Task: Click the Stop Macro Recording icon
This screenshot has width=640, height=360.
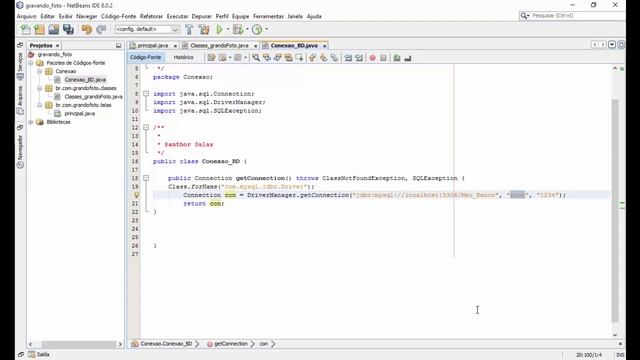Action: click(383, 58)
